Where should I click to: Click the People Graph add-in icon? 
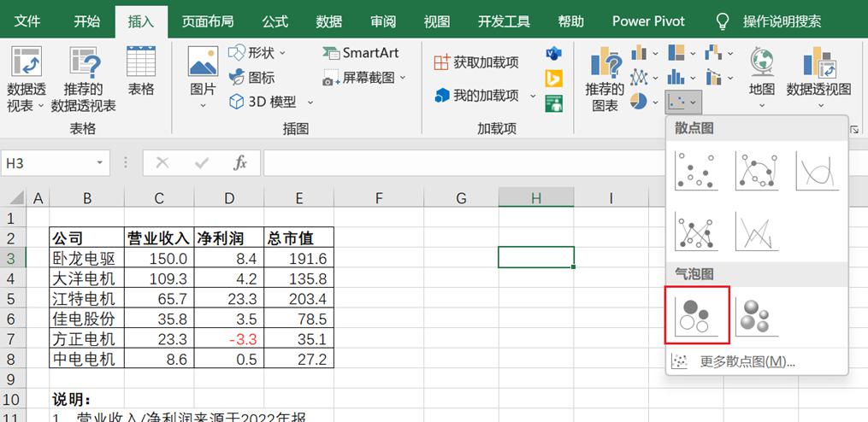coord(553,103)
